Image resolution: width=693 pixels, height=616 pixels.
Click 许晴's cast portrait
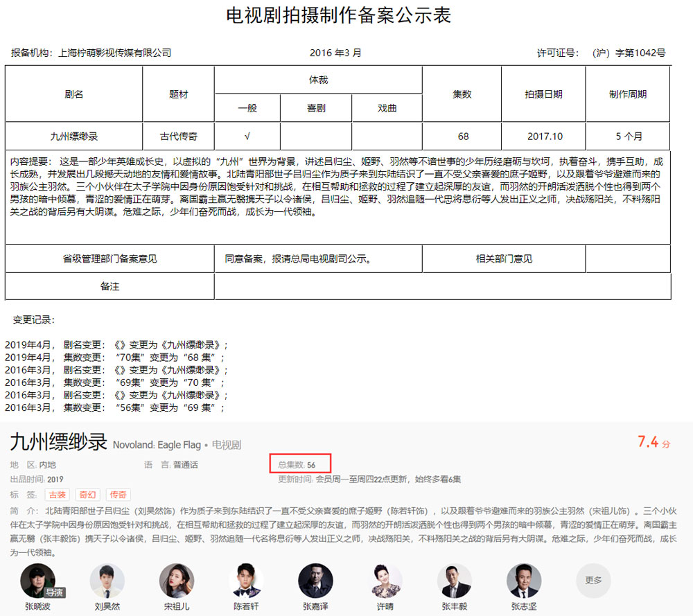(x=385, y=581)
